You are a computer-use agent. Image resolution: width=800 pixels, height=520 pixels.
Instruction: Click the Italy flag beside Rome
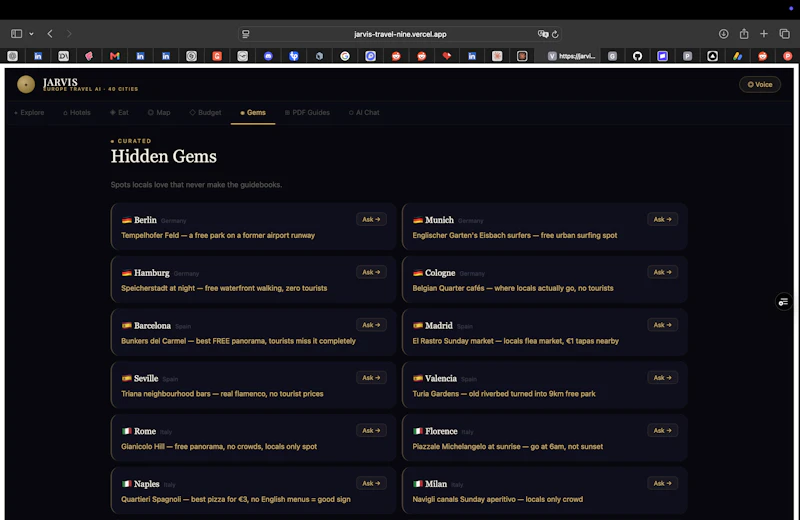pyautogui.click(x=127, y=431)
